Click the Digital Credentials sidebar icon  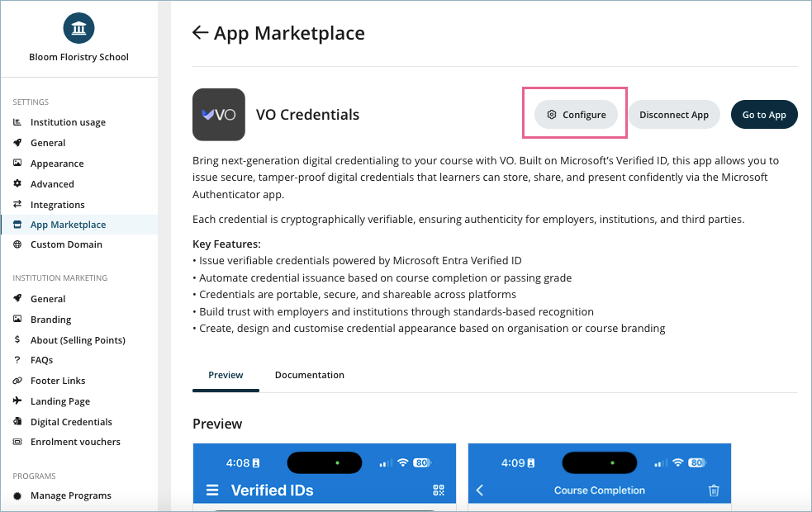(18, 422)
